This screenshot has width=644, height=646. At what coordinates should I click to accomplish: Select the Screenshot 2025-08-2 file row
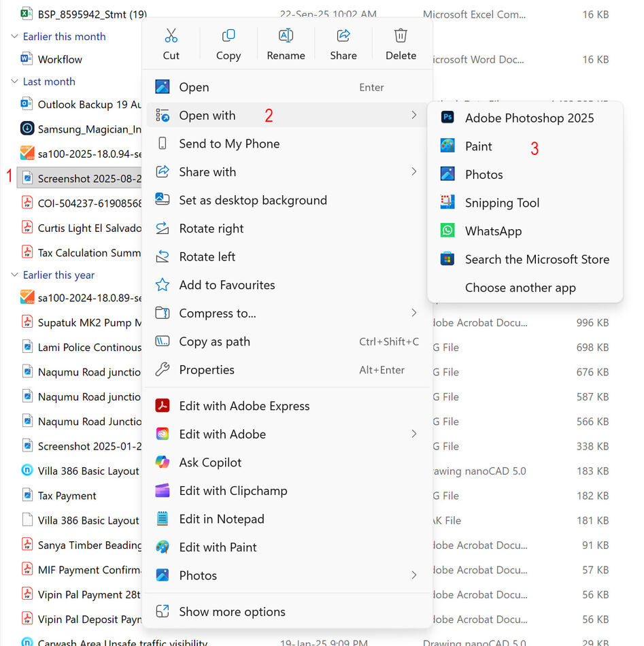click(80, 178)
